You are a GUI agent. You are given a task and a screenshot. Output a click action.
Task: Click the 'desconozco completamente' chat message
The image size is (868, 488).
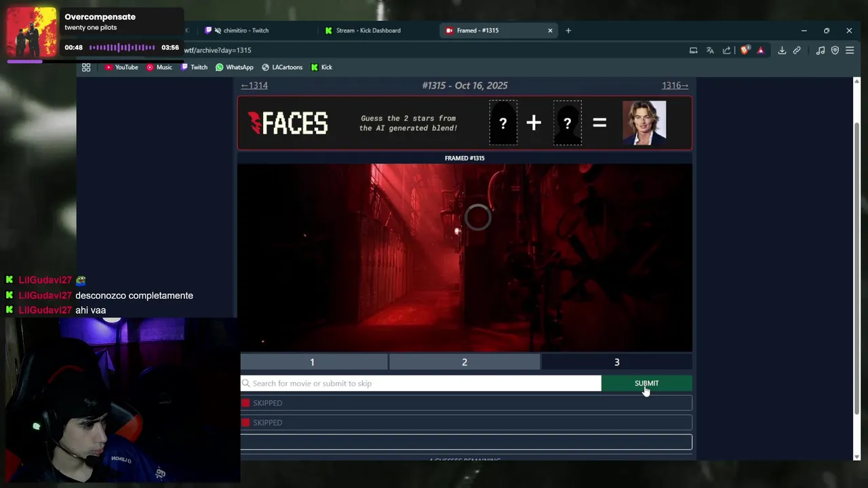(x=134, y=296)
